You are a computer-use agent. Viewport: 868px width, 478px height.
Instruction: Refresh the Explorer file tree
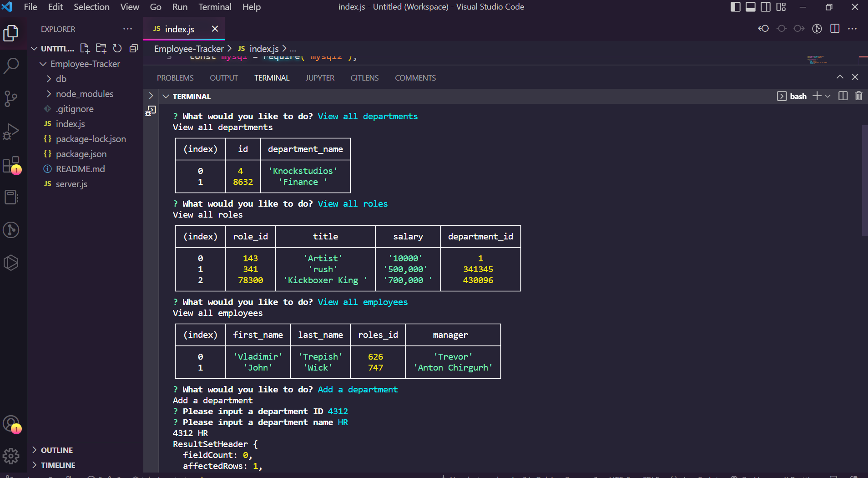117,48
